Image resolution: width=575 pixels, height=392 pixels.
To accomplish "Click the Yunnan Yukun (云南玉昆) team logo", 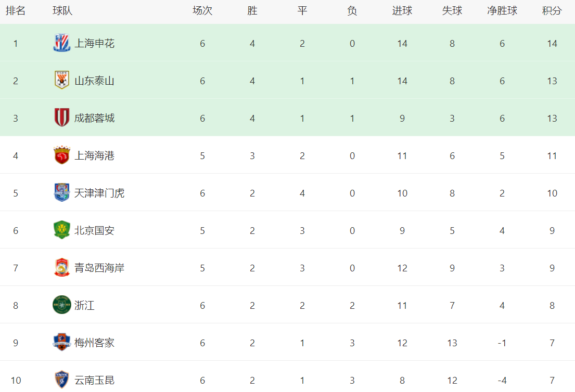I will [62, 380].
